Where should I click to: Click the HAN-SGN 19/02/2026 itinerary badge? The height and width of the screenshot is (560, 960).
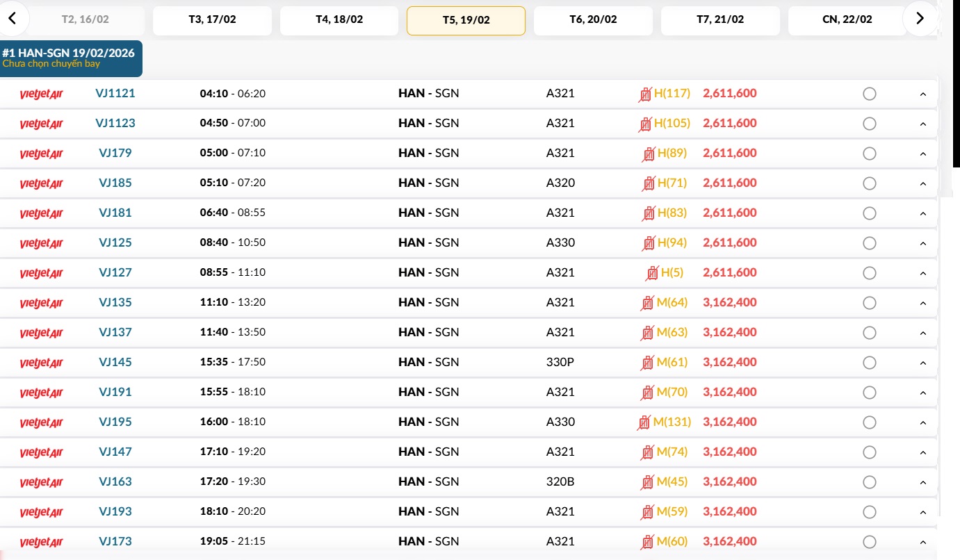click(x=71, y=58)
